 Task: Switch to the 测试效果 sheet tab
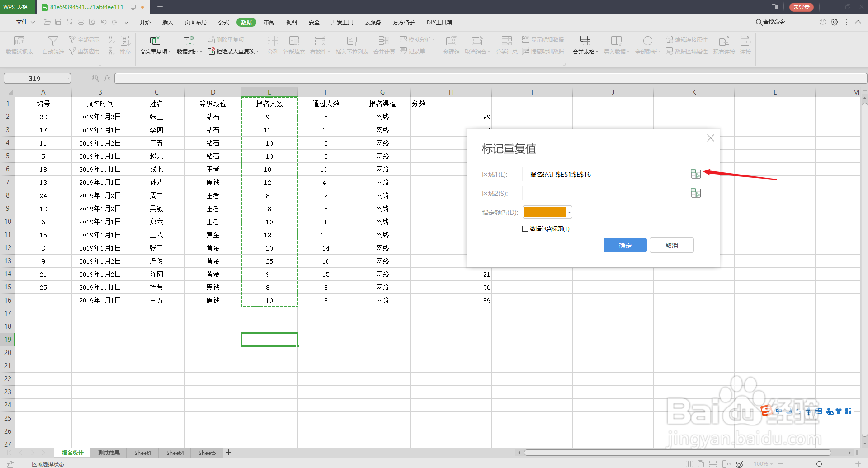coord(108,453)
